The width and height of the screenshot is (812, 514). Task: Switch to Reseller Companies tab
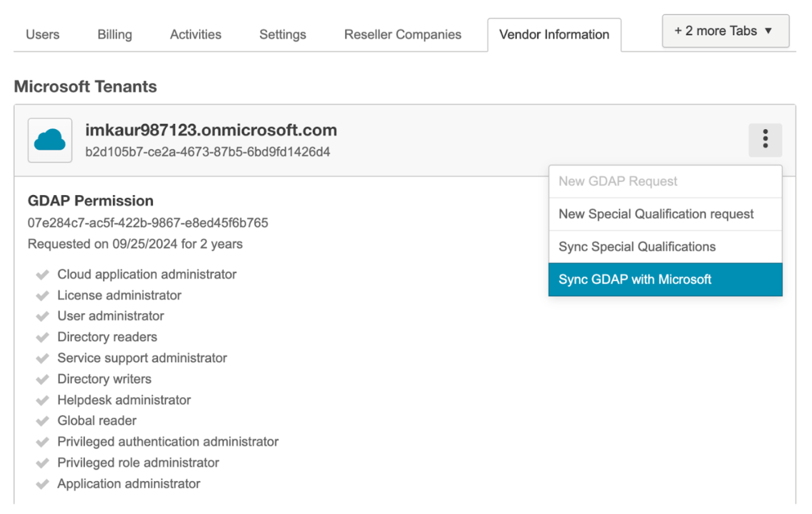point(403,35)
